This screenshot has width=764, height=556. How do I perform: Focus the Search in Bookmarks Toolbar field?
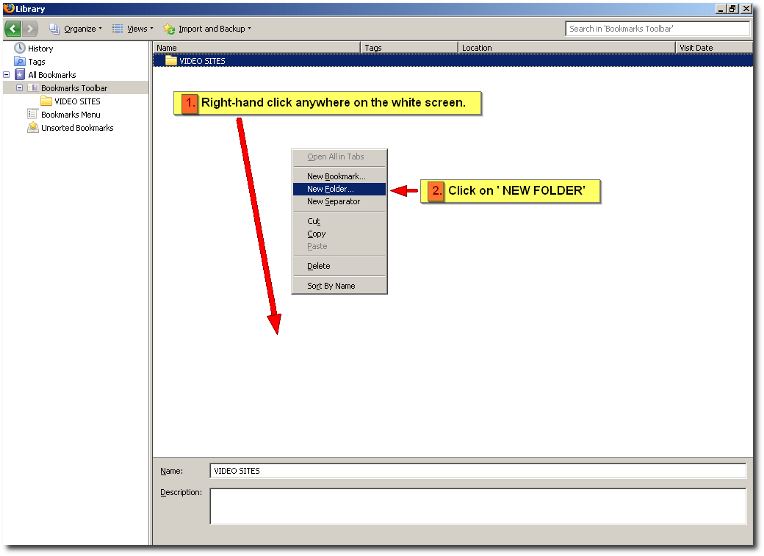[657, 29]
